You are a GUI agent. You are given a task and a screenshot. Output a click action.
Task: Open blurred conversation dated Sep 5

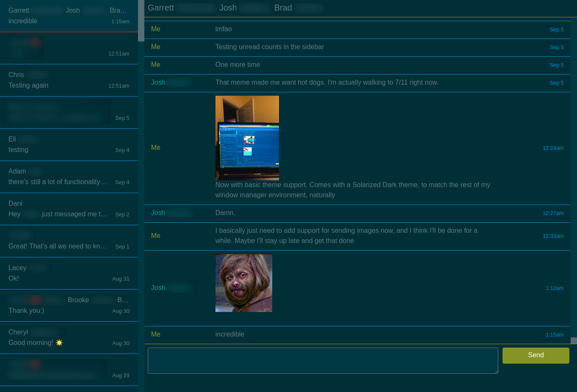click(x=69, y=113)
